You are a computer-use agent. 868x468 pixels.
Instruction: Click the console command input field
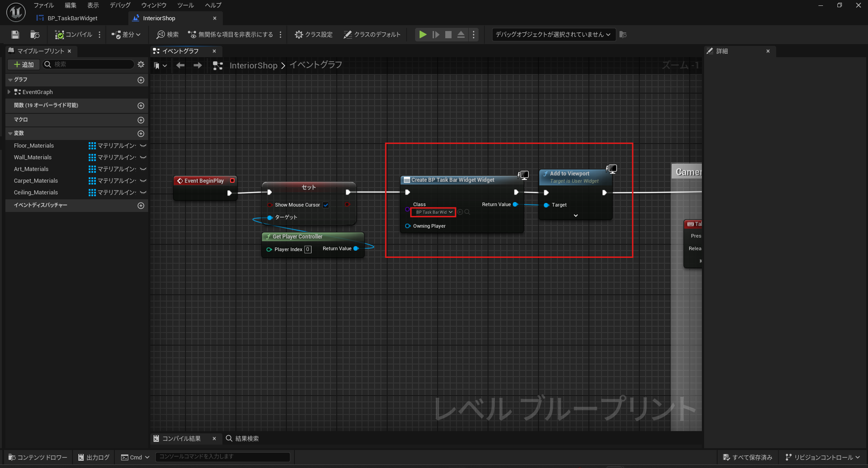click(x=222, y=457)
